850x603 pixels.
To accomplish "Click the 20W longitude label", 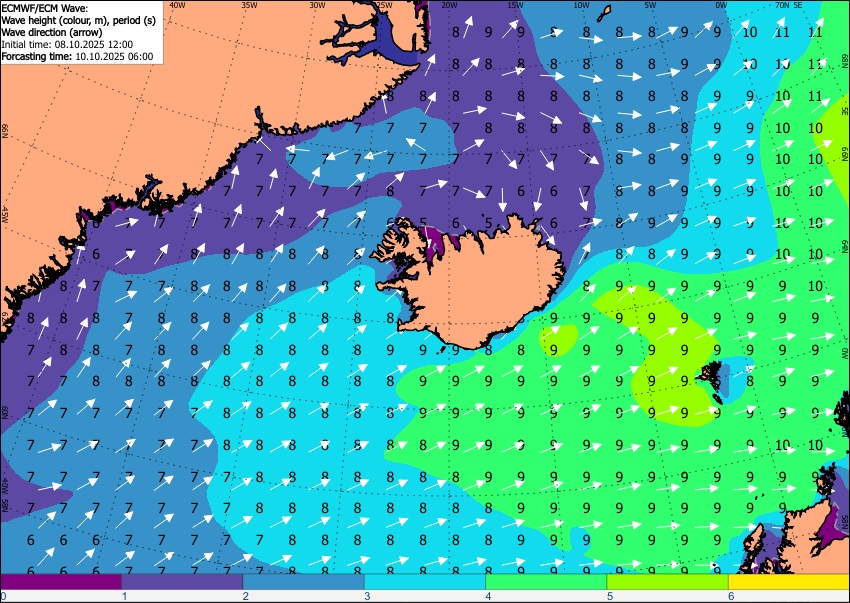I will [x=449, y=5].
